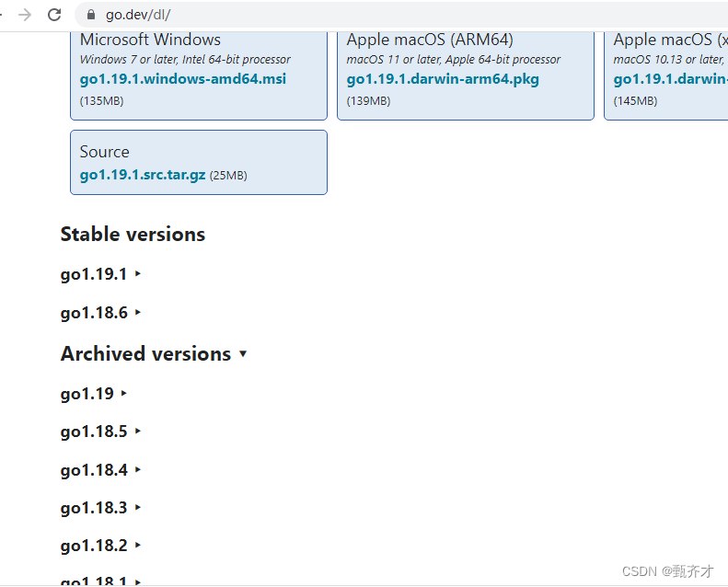Expand the go1.18.5 archived version
The width and height of the screenshot is (728, 587).
pos(100,432)
